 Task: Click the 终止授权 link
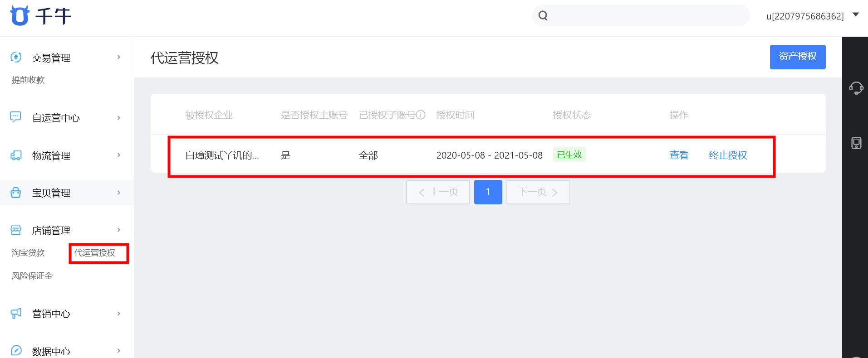click(728, 155)
